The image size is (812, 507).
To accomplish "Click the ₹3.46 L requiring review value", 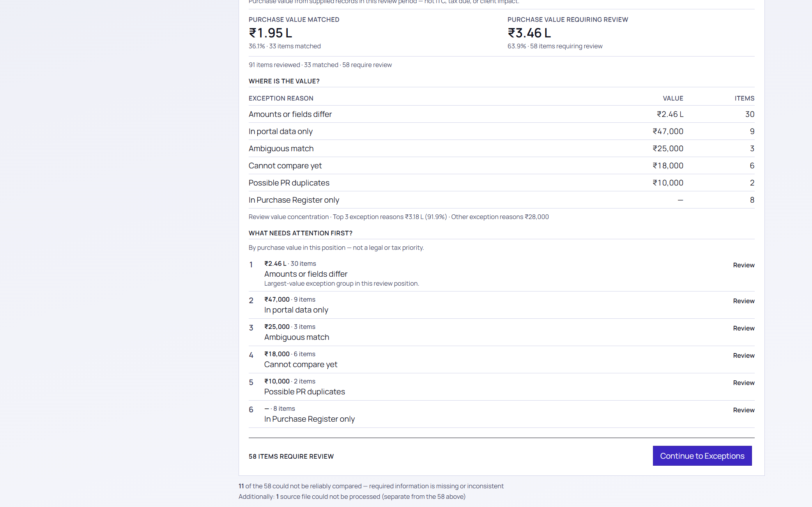I will 529,33.
